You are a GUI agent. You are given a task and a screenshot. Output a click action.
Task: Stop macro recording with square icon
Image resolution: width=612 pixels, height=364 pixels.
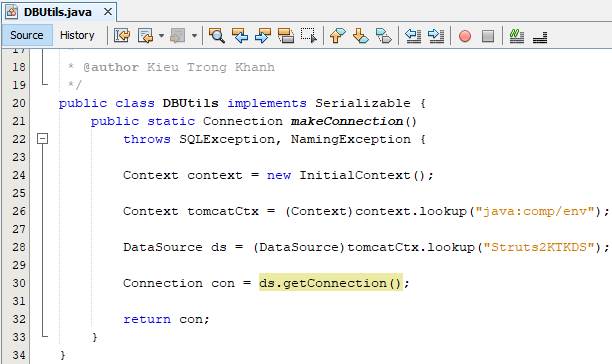[488, 36]
